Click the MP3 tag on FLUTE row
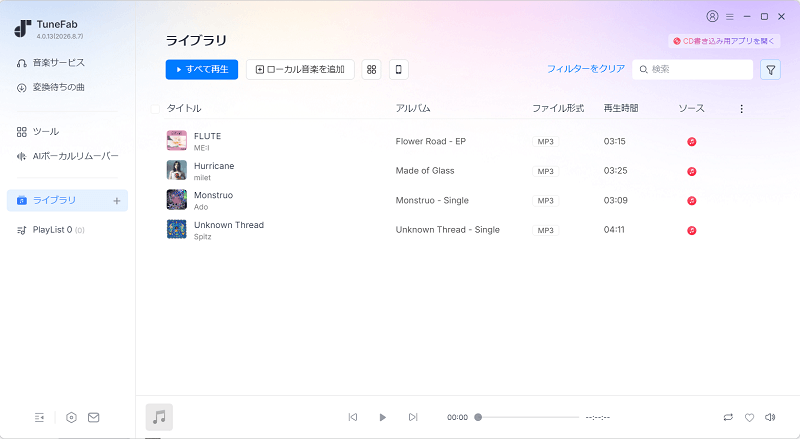Screen dimensions: 800x439 (545, 142)
